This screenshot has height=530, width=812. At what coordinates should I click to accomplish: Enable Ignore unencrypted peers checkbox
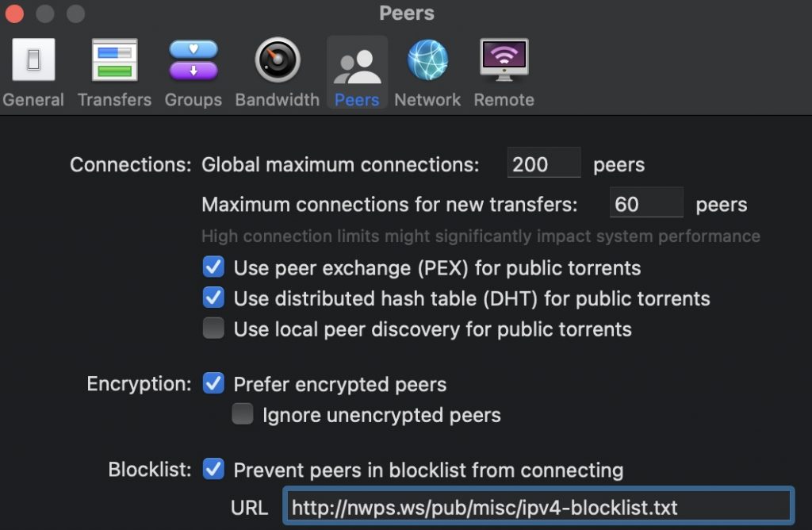click(x=243, y=414)
